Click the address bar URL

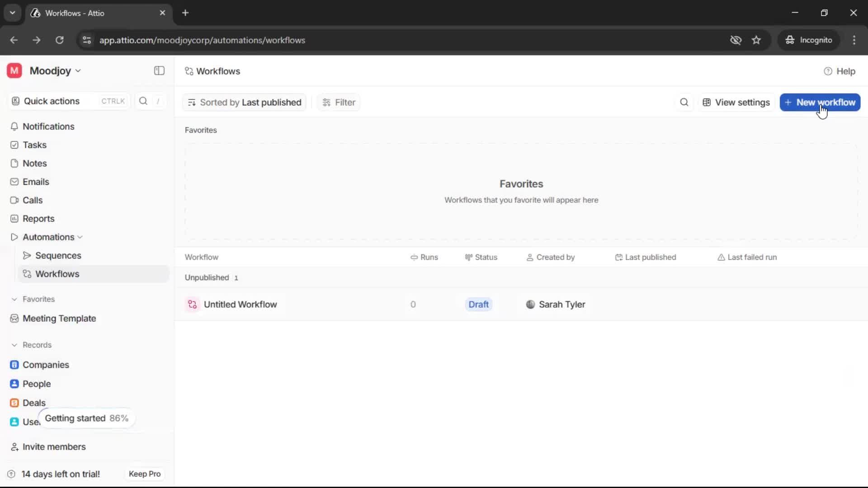click(202, 40)
